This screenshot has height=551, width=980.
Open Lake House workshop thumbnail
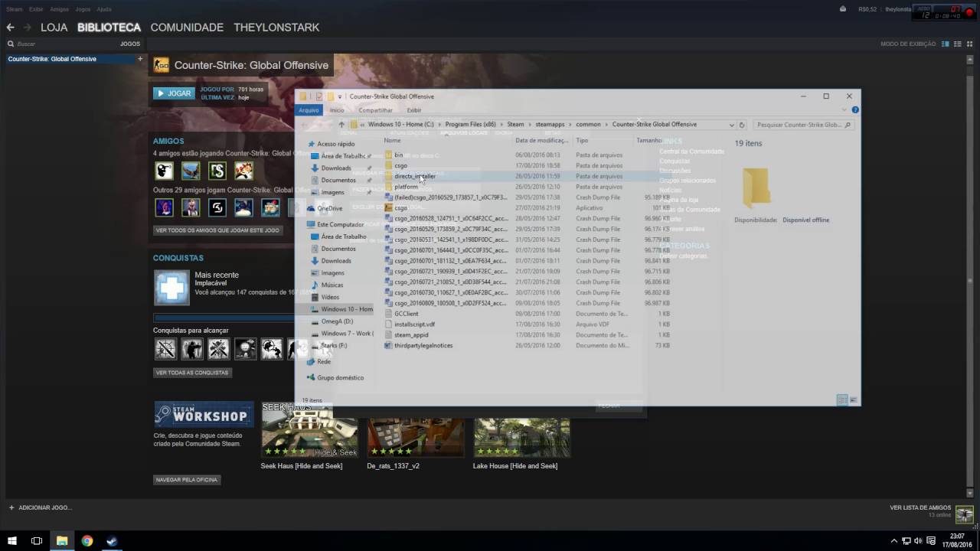pyautogui.click(x=521, y=437)
